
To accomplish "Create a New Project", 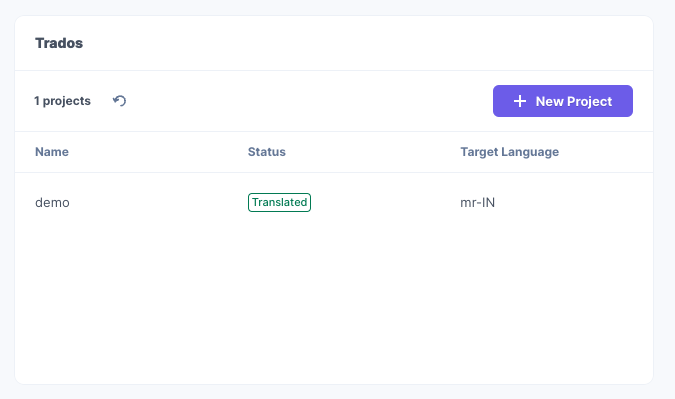I will (x=563, y=101).
